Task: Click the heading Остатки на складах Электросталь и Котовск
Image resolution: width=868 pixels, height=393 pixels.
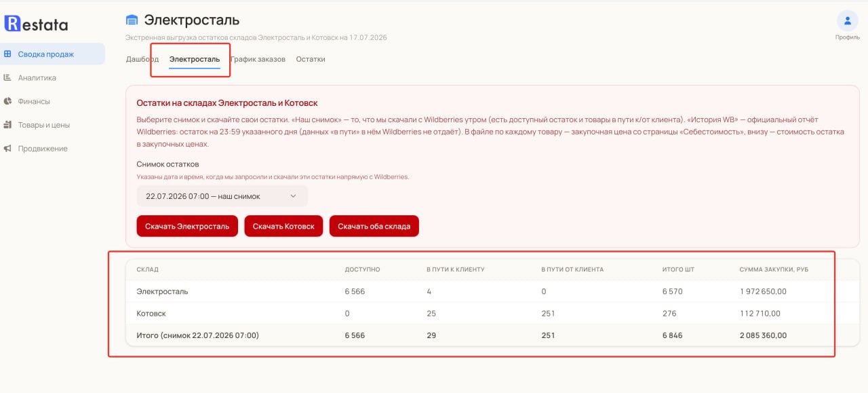Action: 227,103
